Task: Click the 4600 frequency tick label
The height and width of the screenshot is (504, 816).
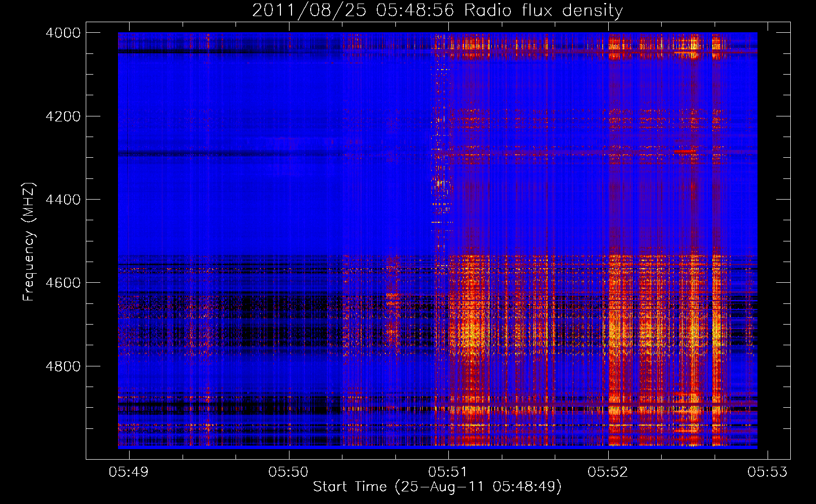Action: pyautogui.click(x=63, y=283)
